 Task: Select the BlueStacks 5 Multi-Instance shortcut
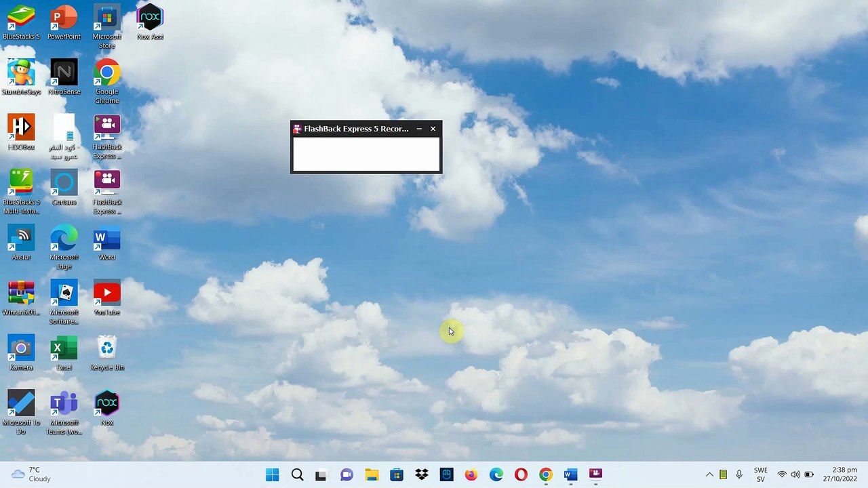[x=21, y=192]
